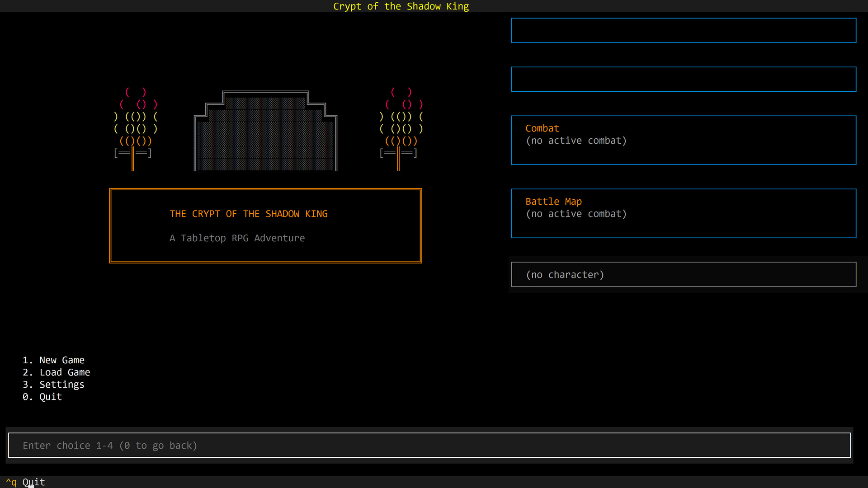
Task: Click the ^q Quit shortcut in footer
Action: coord(26,482)
